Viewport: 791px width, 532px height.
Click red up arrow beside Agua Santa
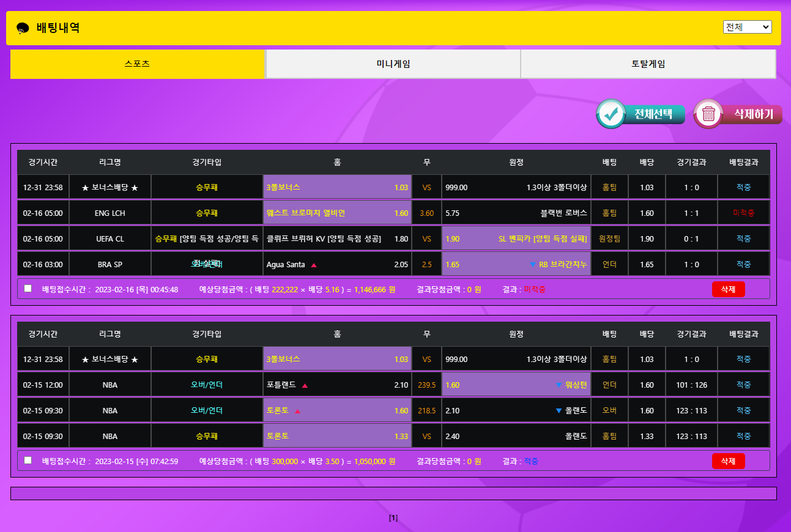coord(314,265)
